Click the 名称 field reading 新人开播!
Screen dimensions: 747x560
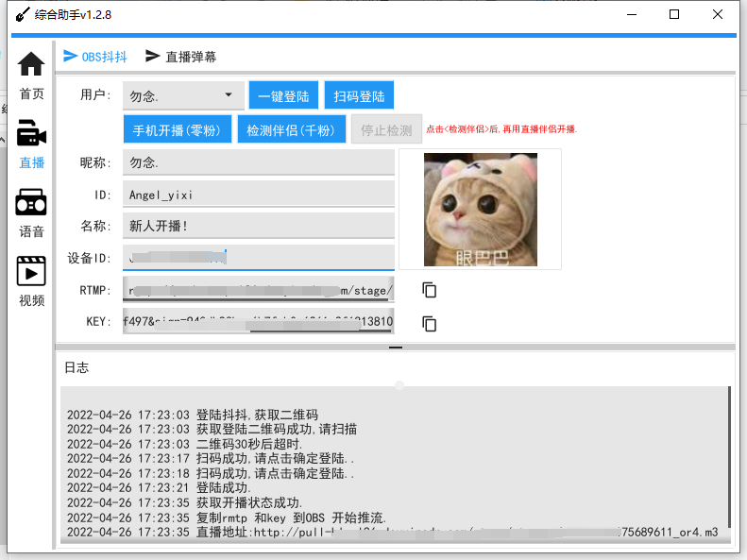click(259, 226)
